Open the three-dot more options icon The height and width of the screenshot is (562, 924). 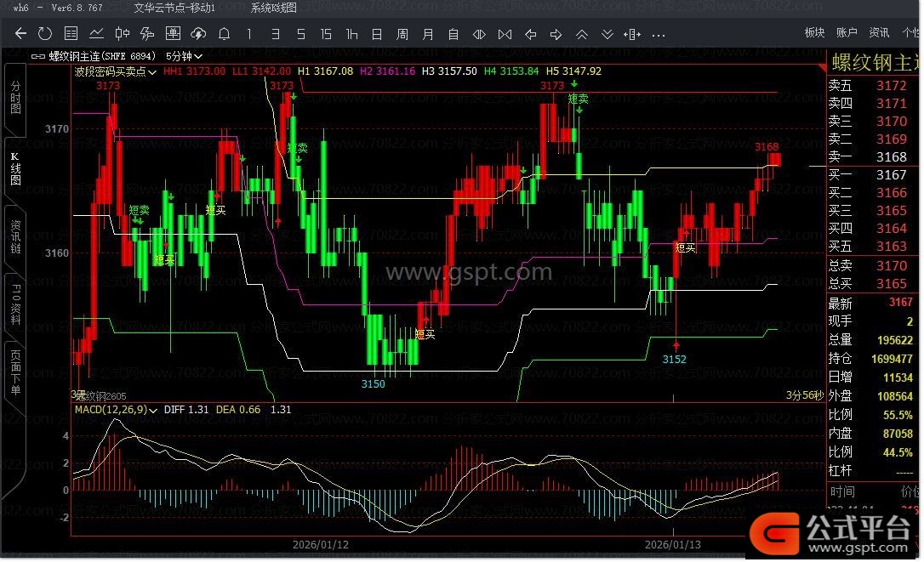[658, 34]
